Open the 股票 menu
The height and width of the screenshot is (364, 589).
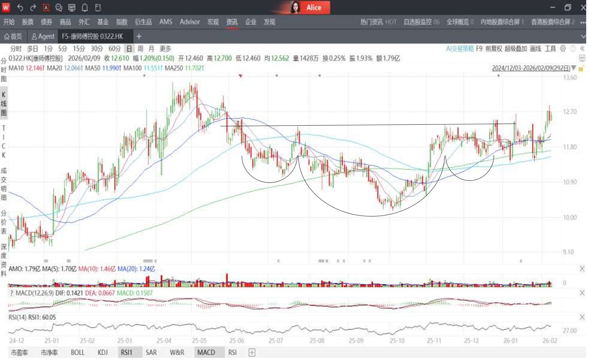pos(28,22)
